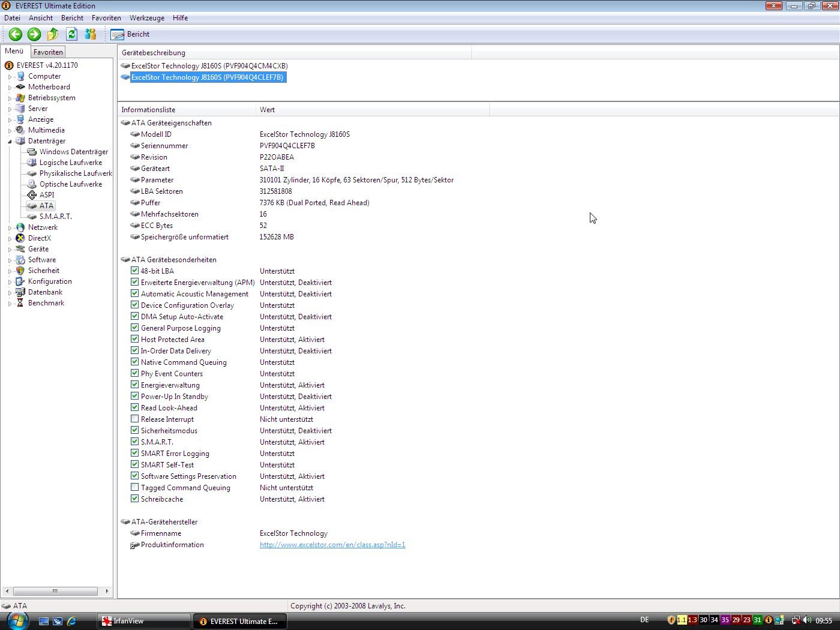Select first ExcelStor drive (PVF904Q4CM4CXB)

click(209, 66)
